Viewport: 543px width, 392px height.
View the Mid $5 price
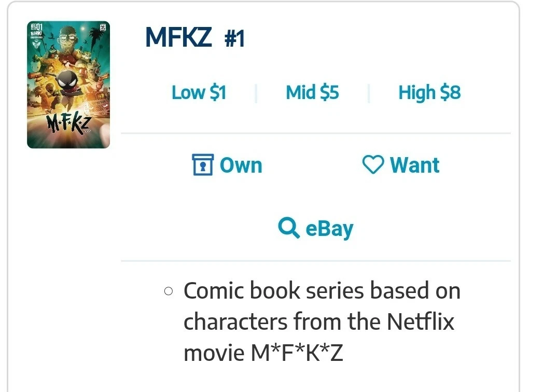click(x=312, y=92)
